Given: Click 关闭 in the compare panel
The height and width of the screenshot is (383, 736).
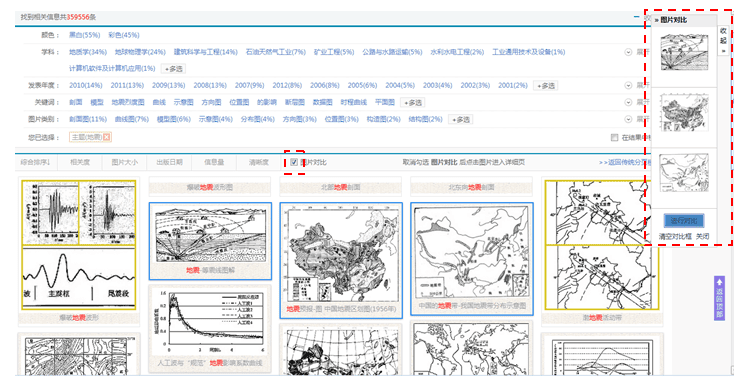Looking at the screenshot, I should 702,237.
